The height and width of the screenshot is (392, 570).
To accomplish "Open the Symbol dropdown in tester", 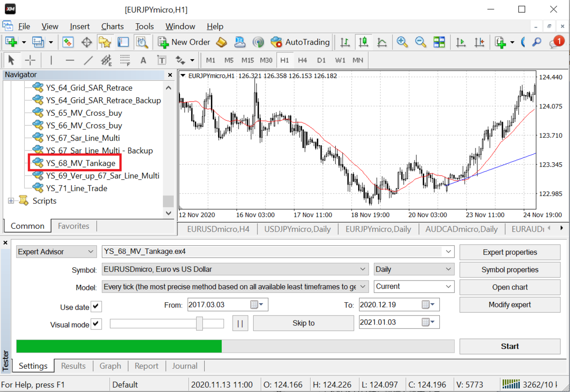I will (235, 270).
